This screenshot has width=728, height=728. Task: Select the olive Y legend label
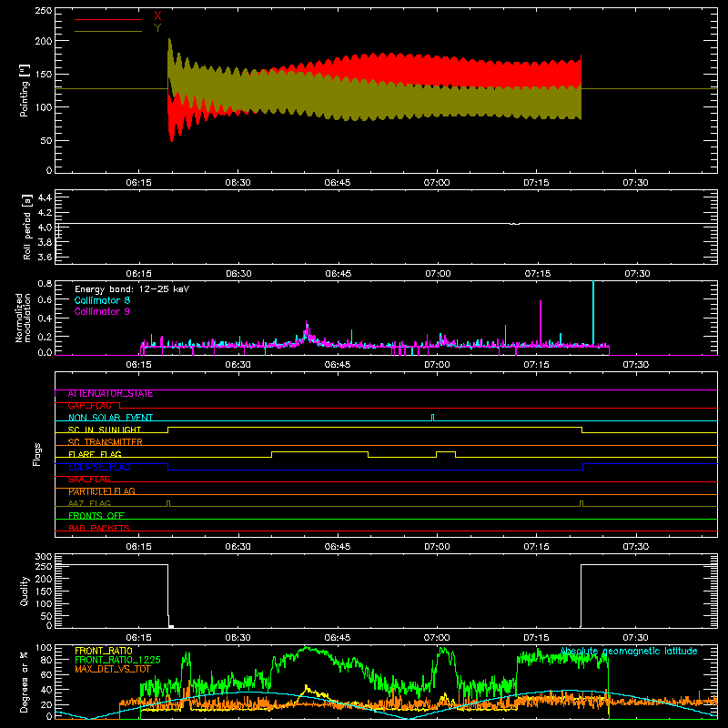click(157, 28)
